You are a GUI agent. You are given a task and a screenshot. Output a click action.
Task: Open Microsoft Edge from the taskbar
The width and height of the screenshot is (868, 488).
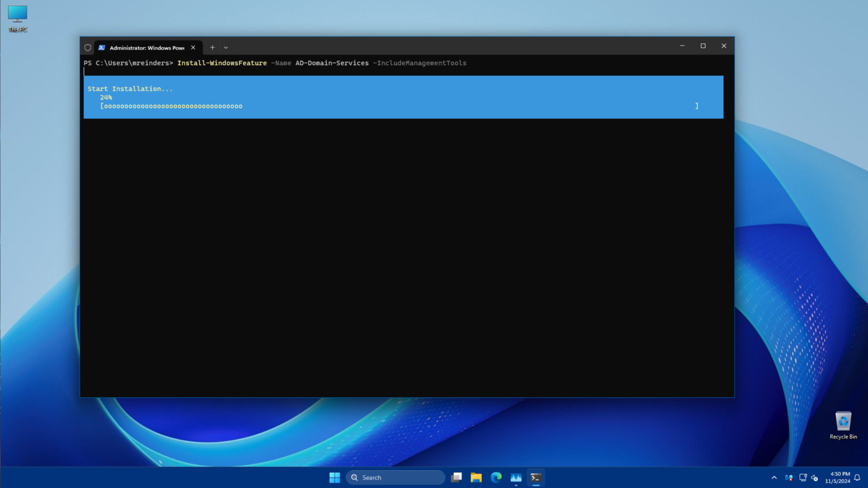click(496, 477)
